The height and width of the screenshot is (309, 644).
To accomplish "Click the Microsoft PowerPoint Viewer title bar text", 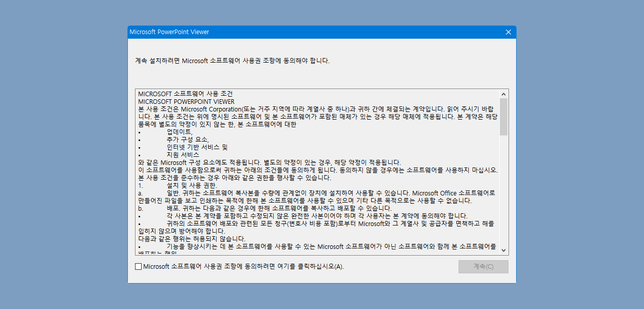I will click(x=169, y=32).
